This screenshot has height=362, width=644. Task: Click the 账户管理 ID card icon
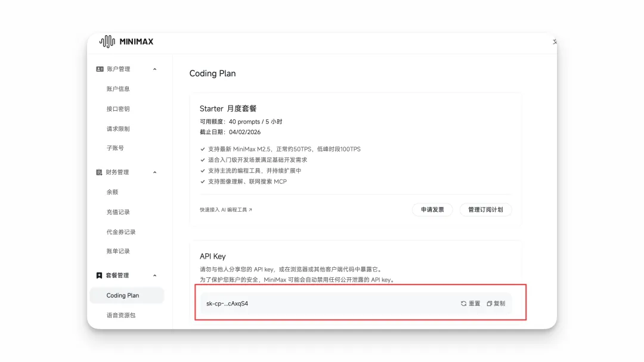click(100, 69)
